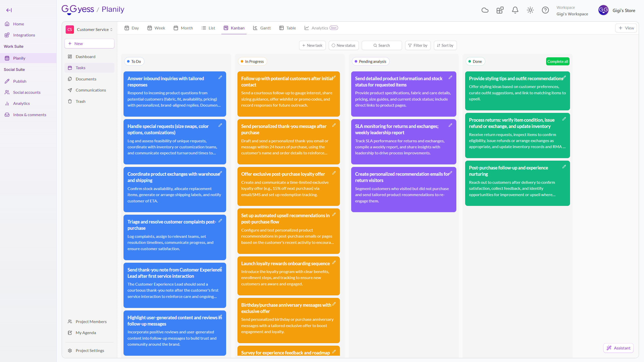644x362 pixels.
Task: Collapse the sidebar with the back arrow
Action: point(9,10)
